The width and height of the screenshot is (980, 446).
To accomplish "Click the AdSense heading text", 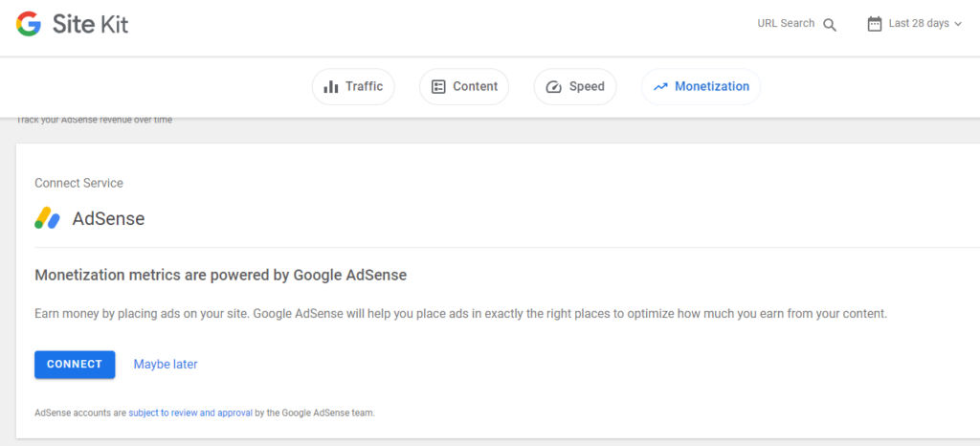I will pos(109,218).
